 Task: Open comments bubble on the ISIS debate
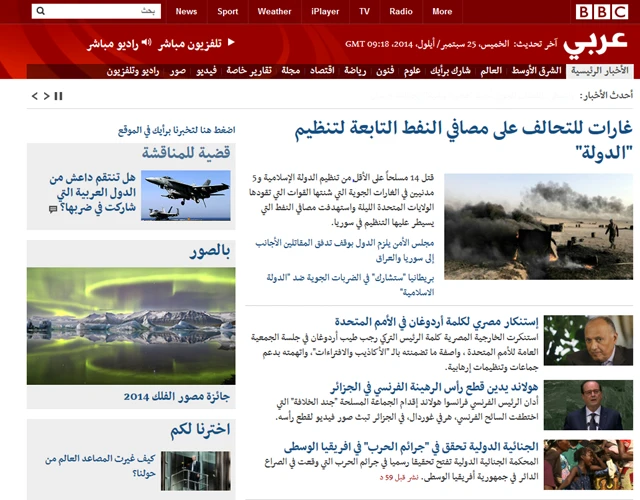(x=53, y=209)
